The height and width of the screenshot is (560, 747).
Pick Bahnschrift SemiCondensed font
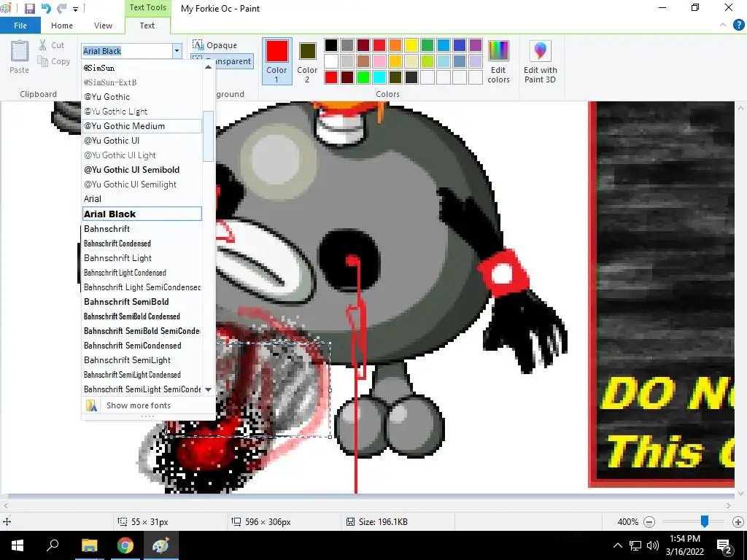tap(142, 345)
